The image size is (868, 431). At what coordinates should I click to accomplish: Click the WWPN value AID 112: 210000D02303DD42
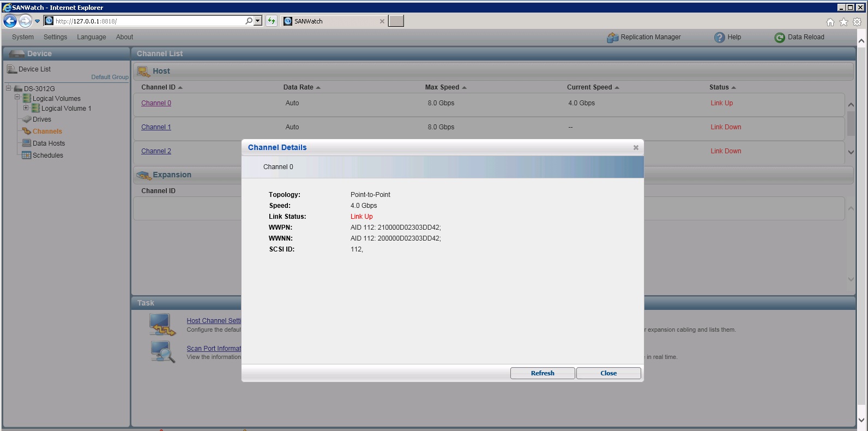click(396, 228)
